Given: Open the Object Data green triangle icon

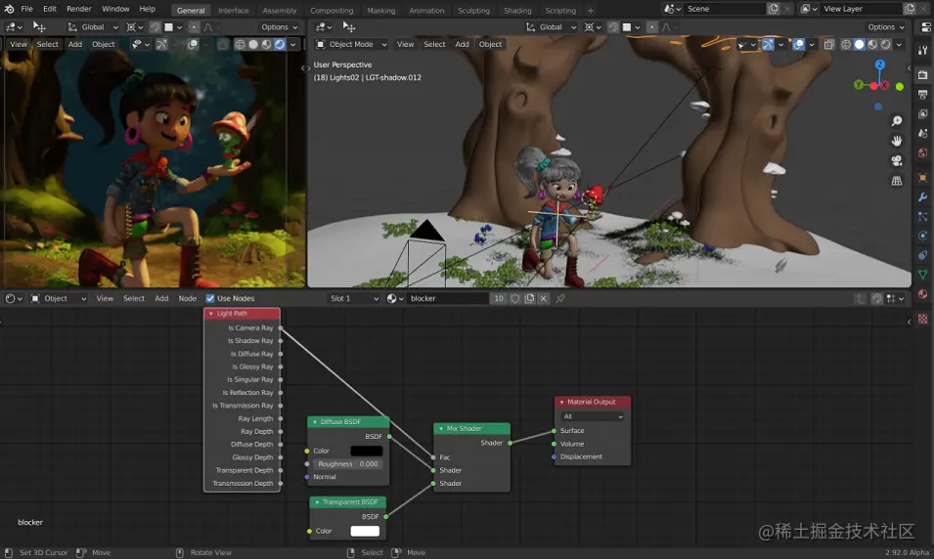Looking at the screenshot, I should click(922, 275).
